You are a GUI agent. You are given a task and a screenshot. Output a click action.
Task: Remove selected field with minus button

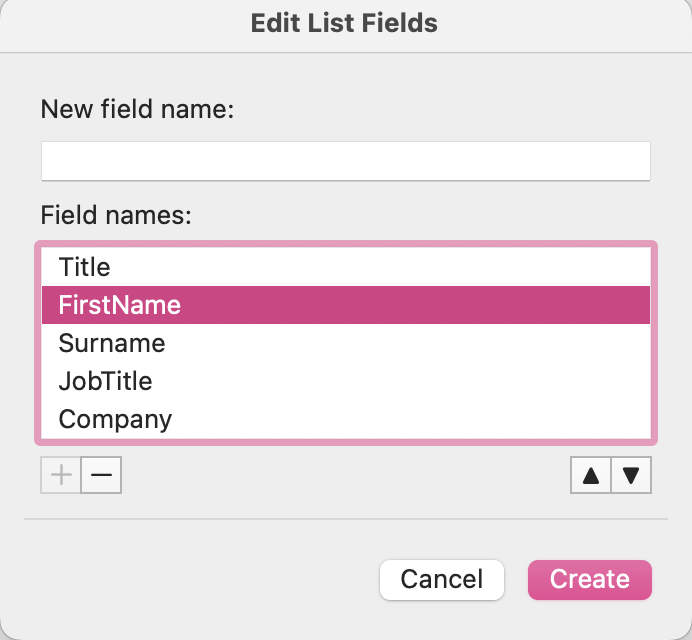coord(101,475)
